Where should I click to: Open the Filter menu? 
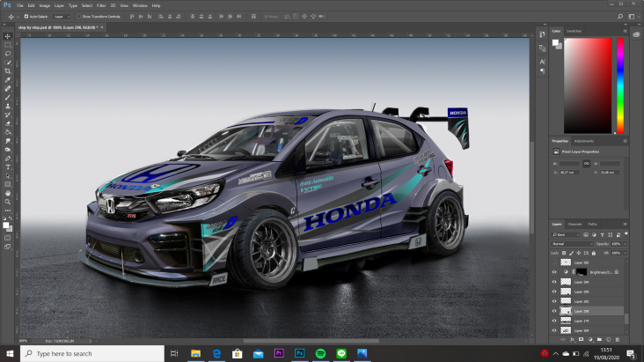click(101, 6)
